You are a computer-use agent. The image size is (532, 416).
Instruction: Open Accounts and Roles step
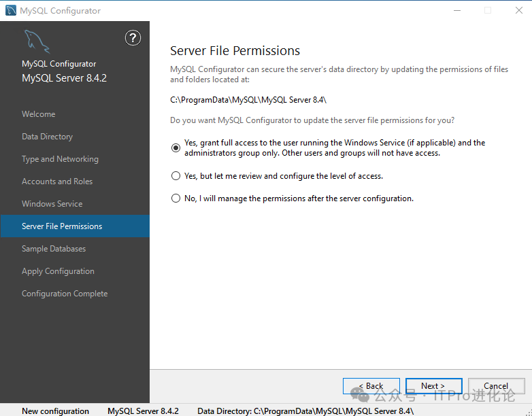click(57, 181)
